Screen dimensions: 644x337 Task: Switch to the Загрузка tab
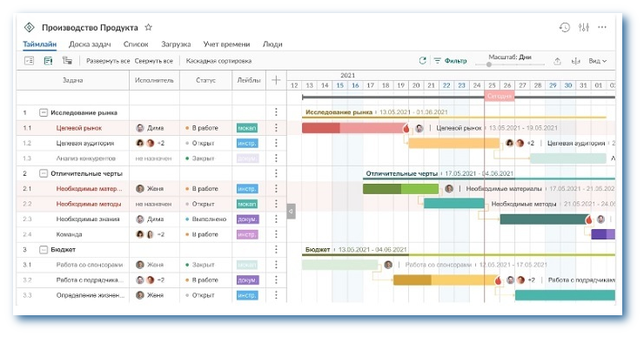click(x=176, y=44)
